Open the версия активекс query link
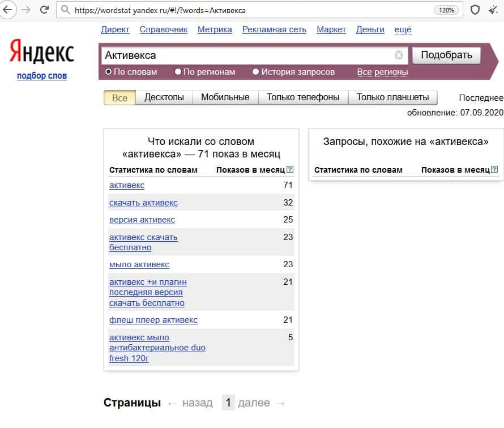Viewport: 504px width, 428px height. [142, 220]
